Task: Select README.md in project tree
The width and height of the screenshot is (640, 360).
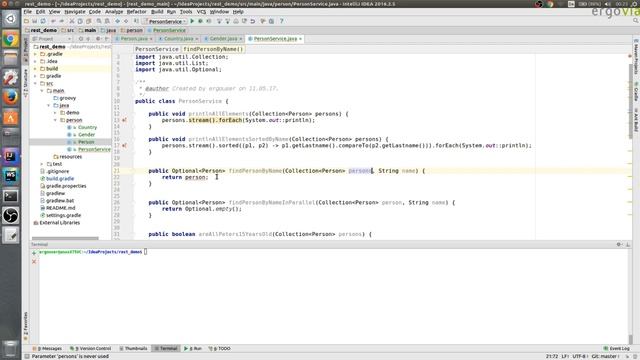Action: click(x=60, y=208)
